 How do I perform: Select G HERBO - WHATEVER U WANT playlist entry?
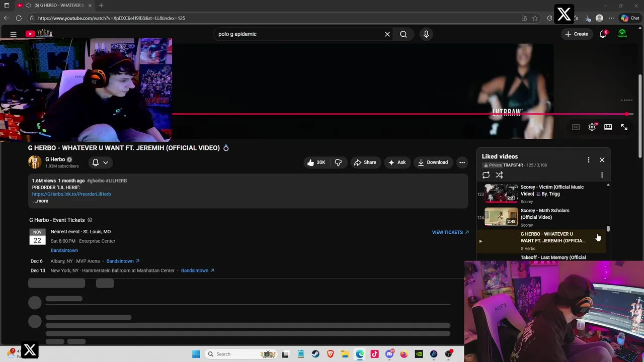click(x=541, y=241)
